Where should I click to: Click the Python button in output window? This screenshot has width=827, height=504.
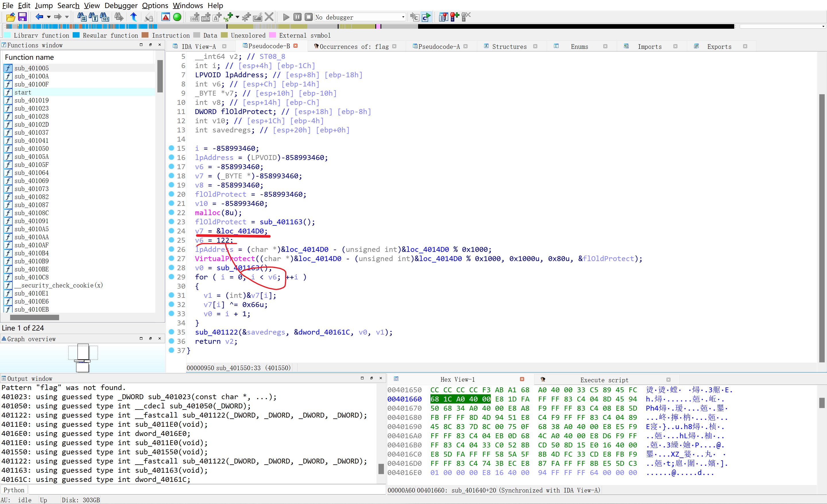pos(14,490)
